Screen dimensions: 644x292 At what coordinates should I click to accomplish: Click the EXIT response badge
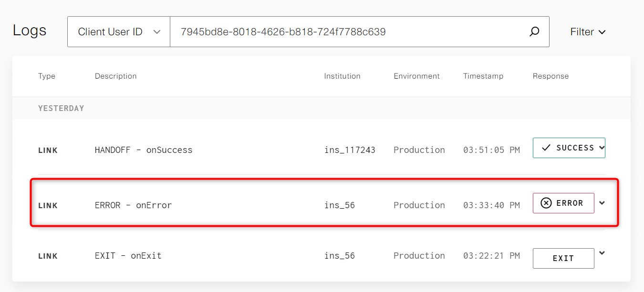click(563, 258)
